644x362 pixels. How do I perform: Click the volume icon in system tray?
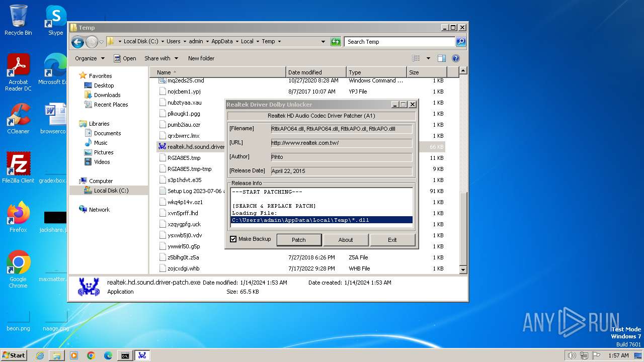(572, 355)
